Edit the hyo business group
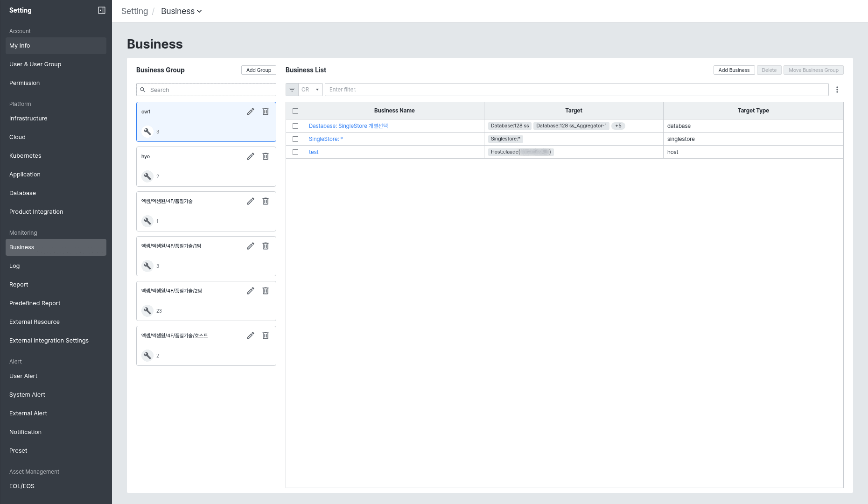Viewport: 868px width, 504px height. pos(251,156)
